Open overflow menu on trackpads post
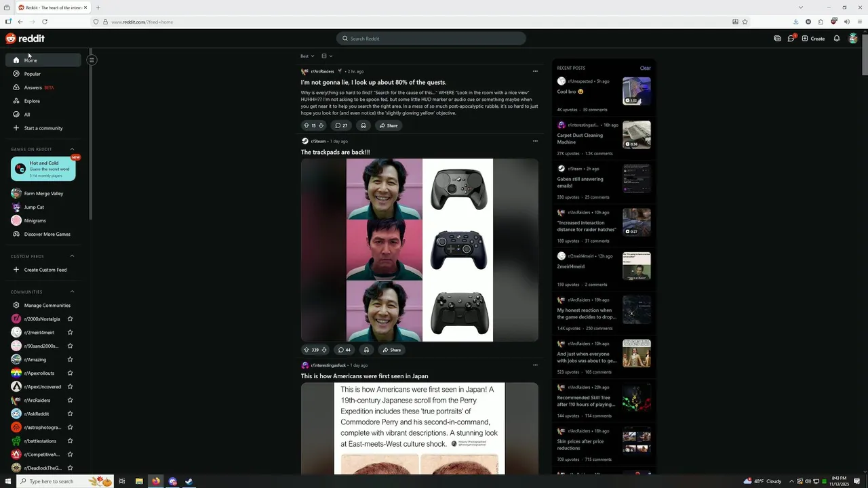 (x=535, y=141)
